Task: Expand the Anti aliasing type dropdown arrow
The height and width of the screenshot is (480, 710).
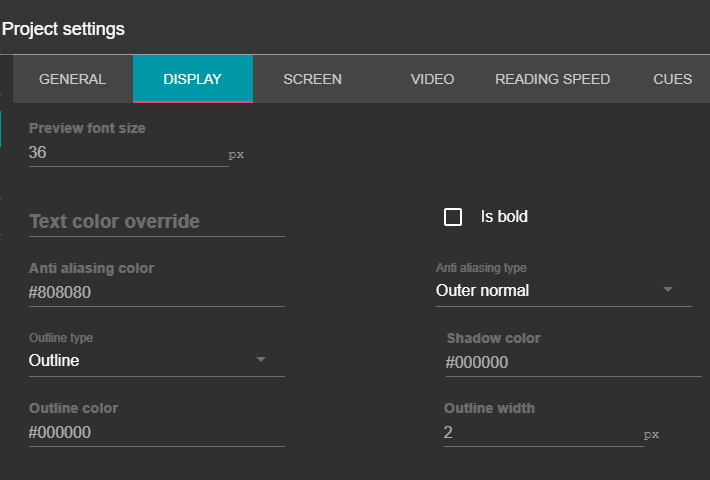Action: click(669, 290)
